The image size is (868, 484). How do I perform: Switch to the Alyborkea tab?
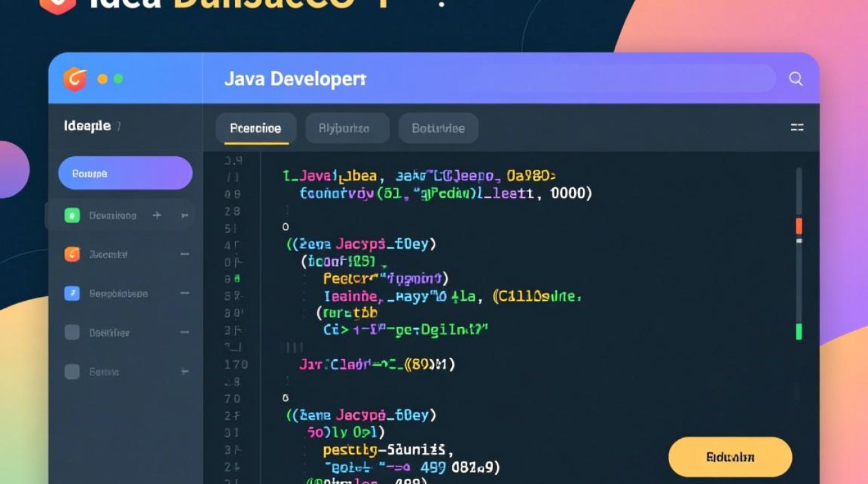(347, 128)
